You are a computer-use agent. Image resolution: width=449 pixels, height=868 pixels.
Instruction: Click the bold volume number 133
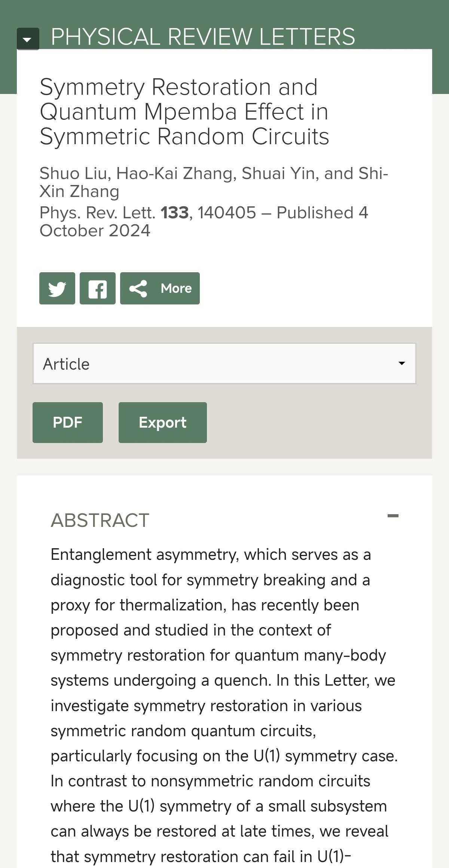(175, 213)
